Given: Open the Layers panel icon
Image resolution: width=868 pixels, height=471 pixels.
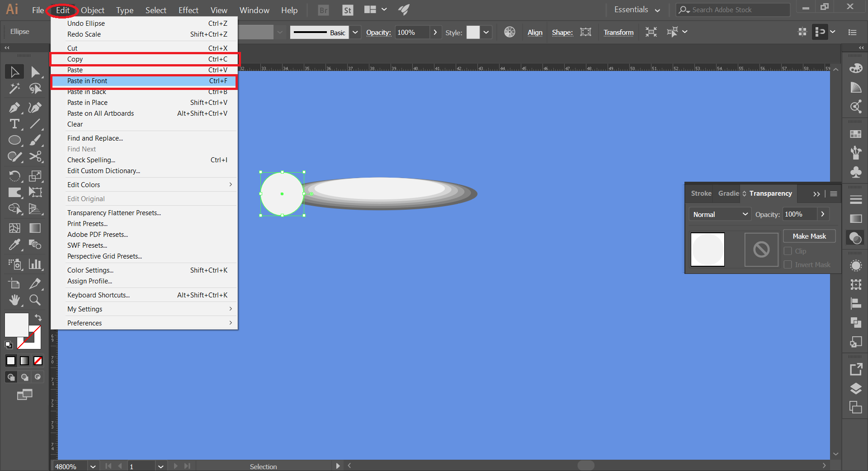Looking at the screenshot, I should (x=856, y=389).
